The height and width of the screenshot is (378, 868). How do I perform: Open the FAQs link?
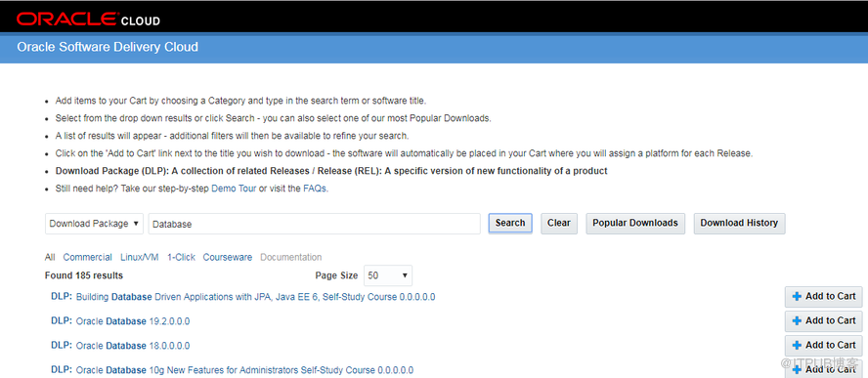point(315,189)
